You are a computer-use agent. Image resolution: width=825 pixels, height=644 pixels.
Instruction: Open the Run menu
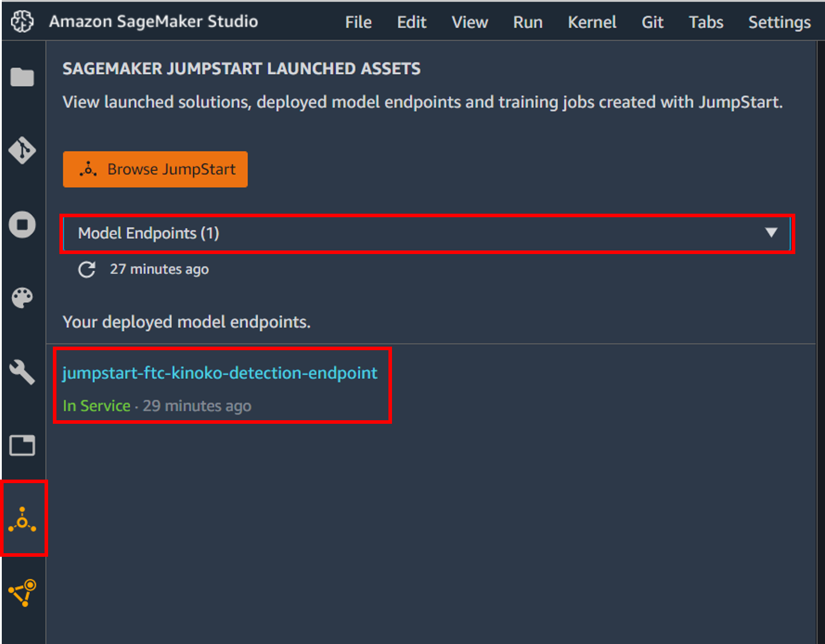527,22
